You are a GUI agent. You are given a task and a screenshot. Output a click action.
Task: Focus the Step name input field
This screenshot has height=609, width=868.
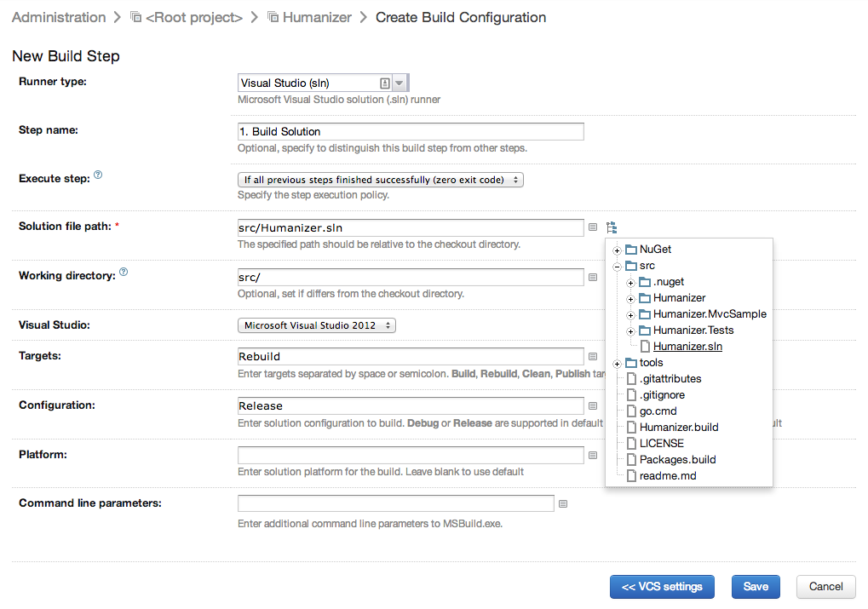pyautogui.click(x=411, y=132)
